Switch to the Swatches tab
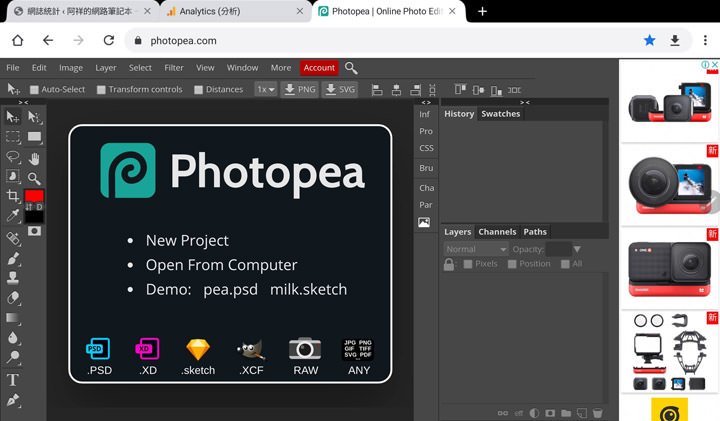 click(x=501, y=114)
